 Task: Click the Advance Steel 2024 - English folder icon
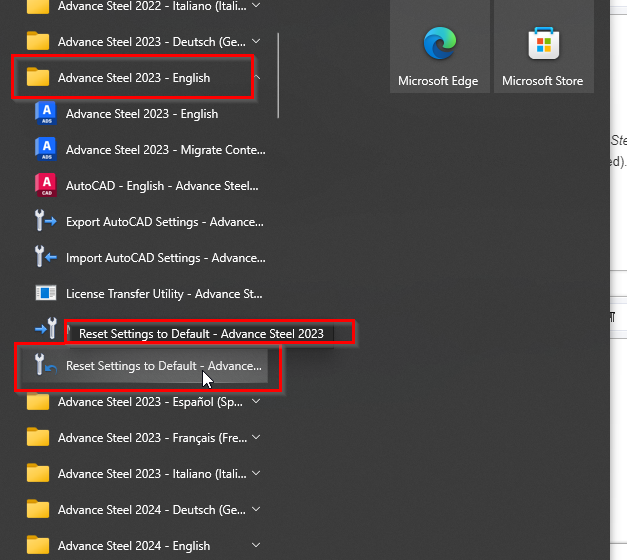[x=38, y=545]
